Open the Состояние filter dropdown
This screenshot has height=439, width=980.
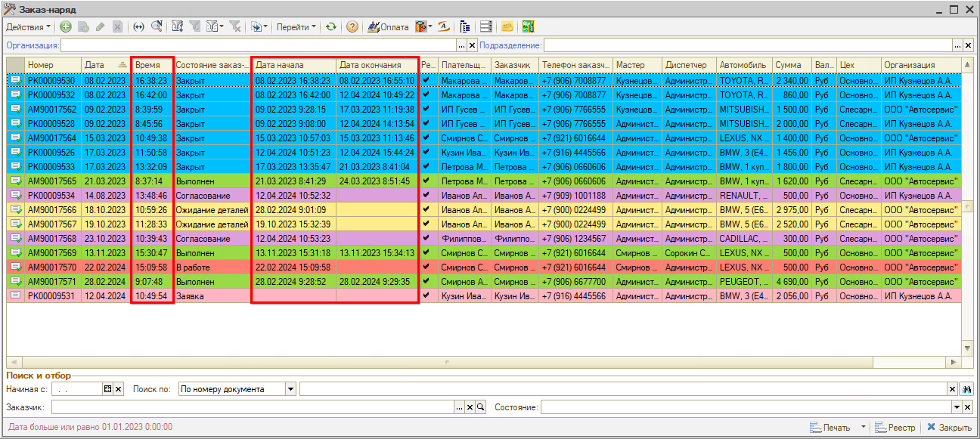[956, 408]
